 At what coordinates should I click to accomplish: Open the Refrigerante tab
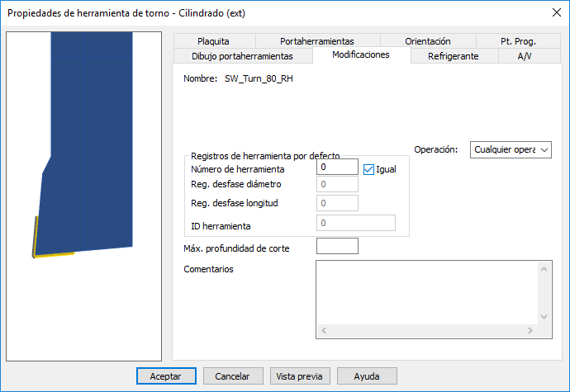point(454,56)
